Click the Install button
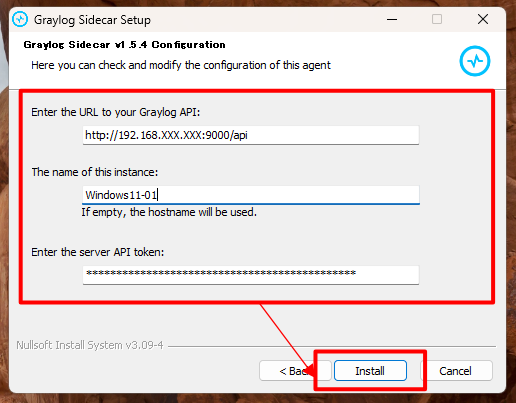This screenshot has height=403, width=516. (370, 370)
